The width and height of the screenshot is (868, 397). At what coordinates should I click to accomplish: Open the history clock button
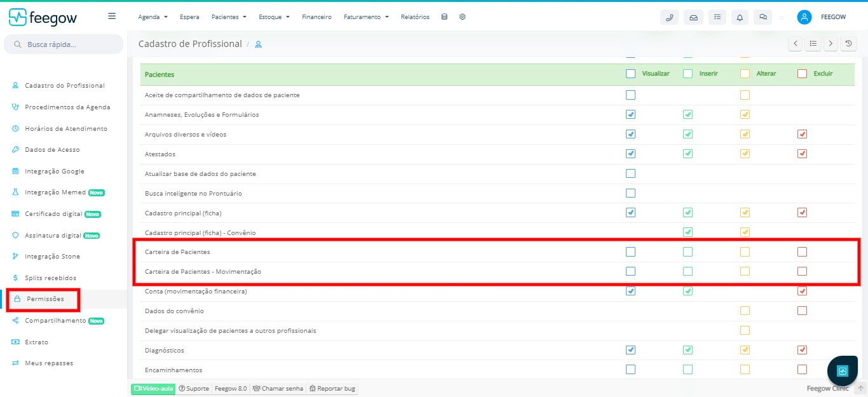[x=848, y=44]
